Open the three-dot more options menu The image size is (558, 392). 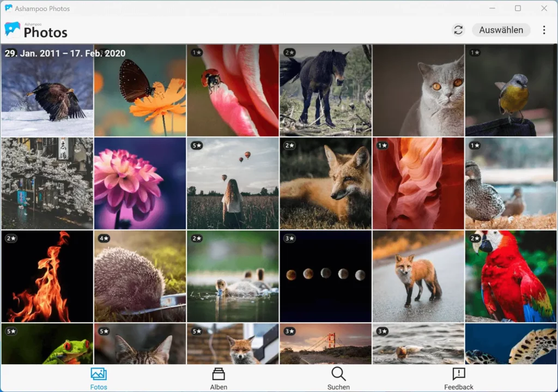pos(544,30)
